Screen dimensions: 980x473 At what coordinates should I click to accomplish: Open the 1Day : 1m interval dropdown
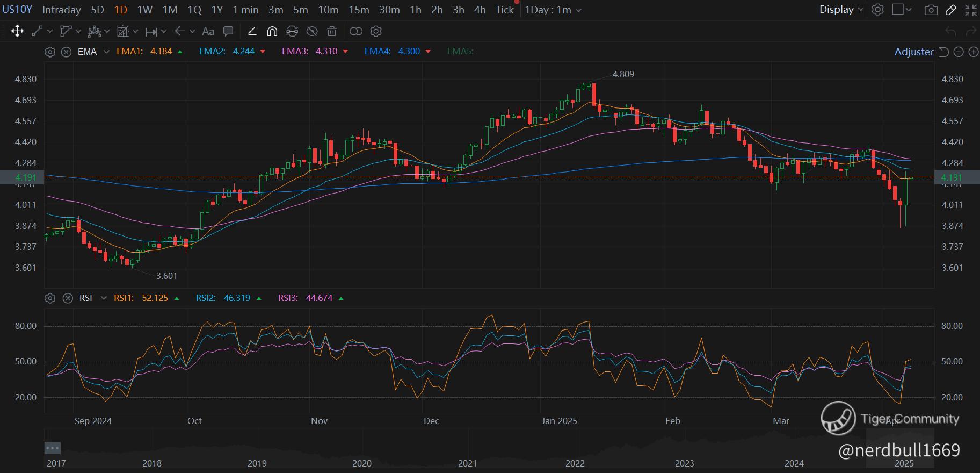click(x=553, y=10)
